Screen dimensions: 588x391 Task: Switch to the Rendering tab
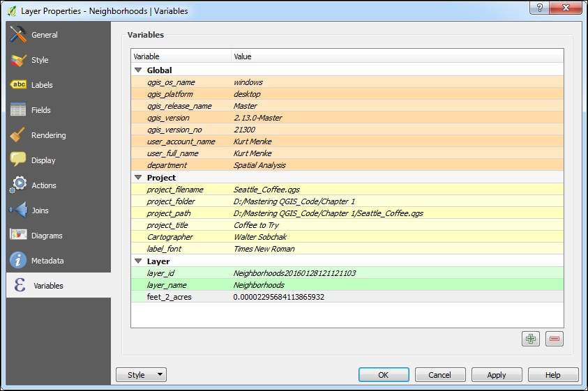(x=48, y=135)
